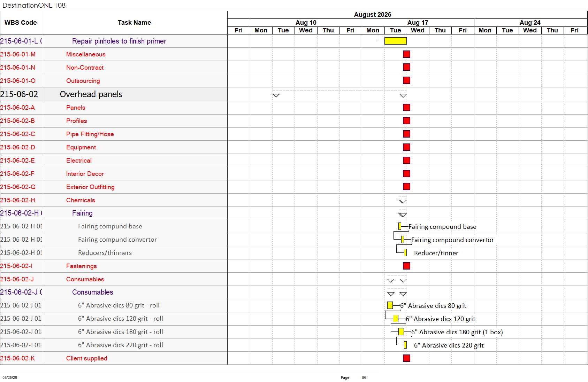Click the Chemicals summary triangle marker
Viewport: 588px width, 382px height.
click(403, 201)
